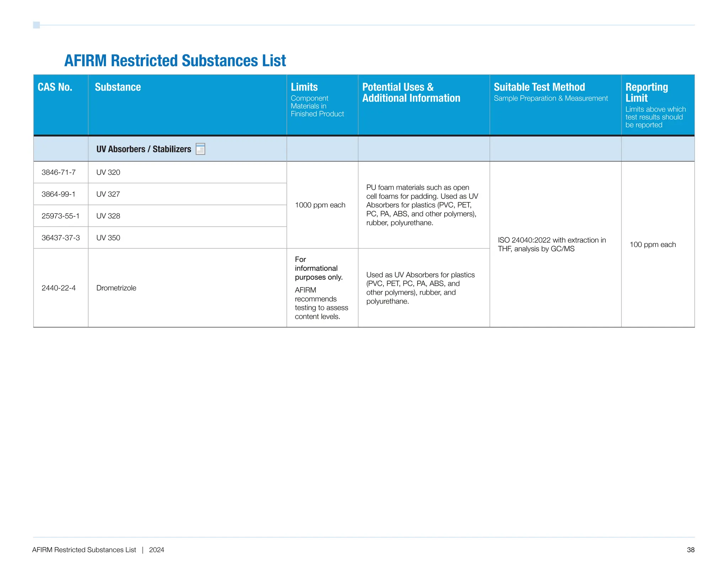Click the UV Absorbers / Stabilizers section heading
This screenshot has width=728, height=562.
tap(144, 149)
